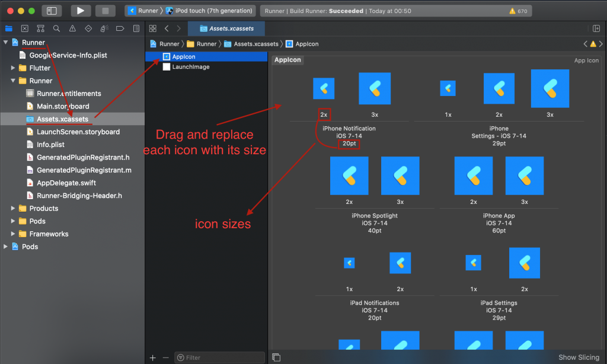
Task: Stop the running build
Action: pos(105,11)
